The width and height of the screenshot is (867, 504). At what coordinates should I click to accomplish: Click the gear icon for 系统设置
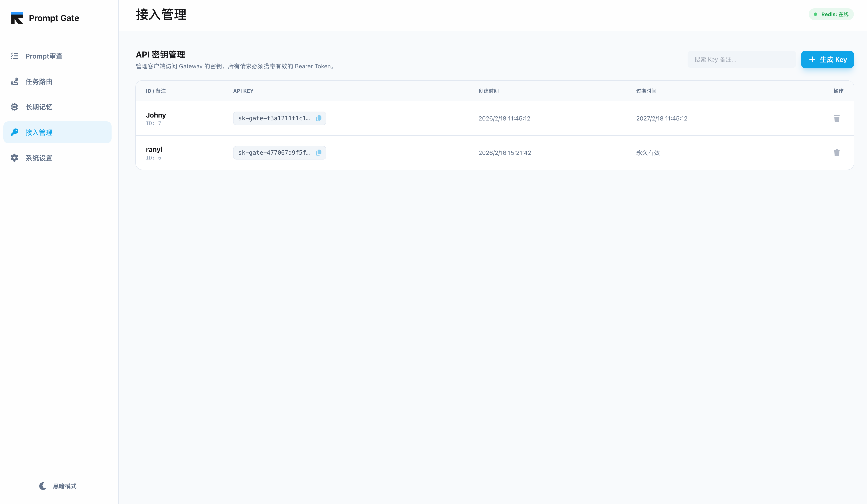(14, 158)
